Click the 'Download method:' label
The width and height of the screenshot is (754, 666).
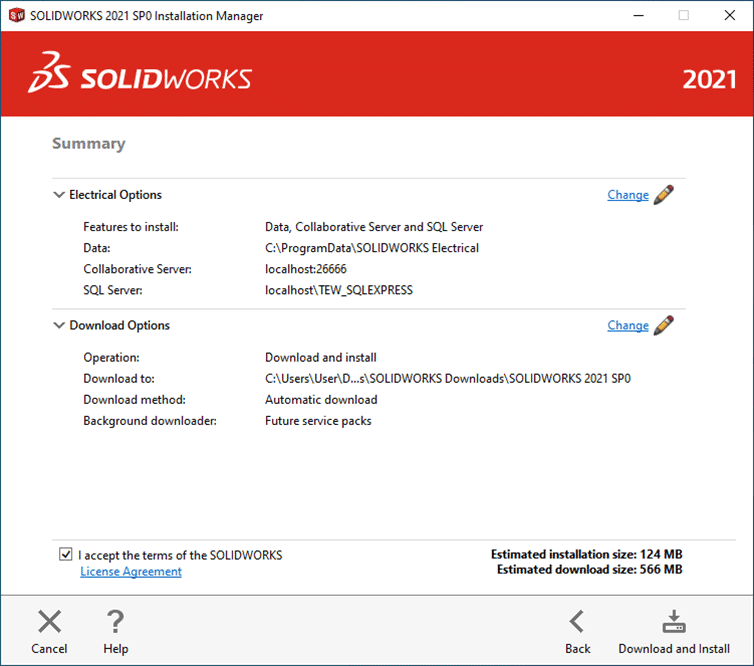134,400
